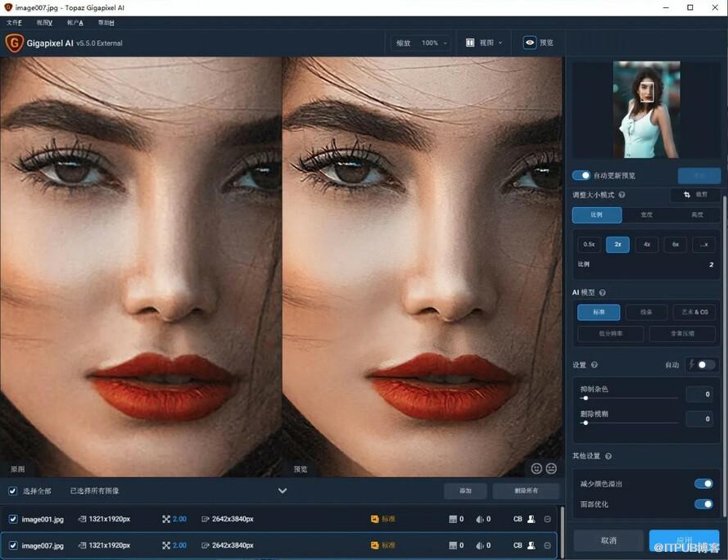Toggle the 自动更新预览 switch

click(581, 175)
